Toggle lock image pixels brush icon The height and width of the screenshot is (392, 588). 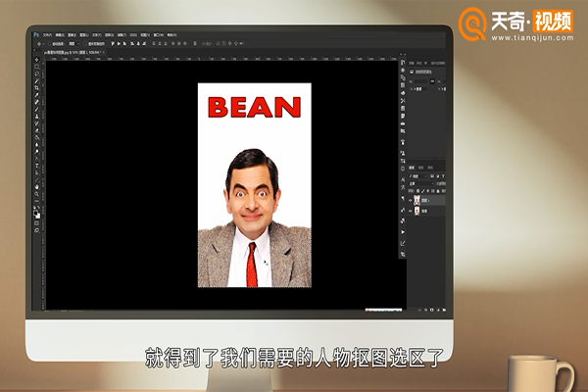tap(422, 191)
